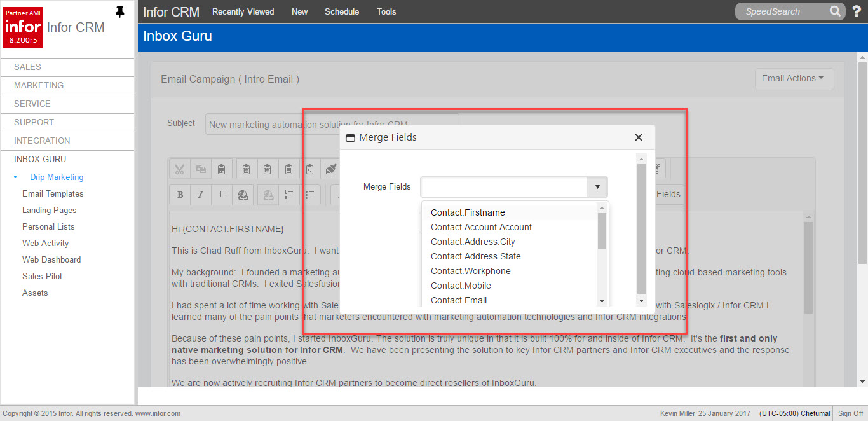Toggle bold formatting in editor
Viewport: 868px width, 421px height.
click(180, 195)
